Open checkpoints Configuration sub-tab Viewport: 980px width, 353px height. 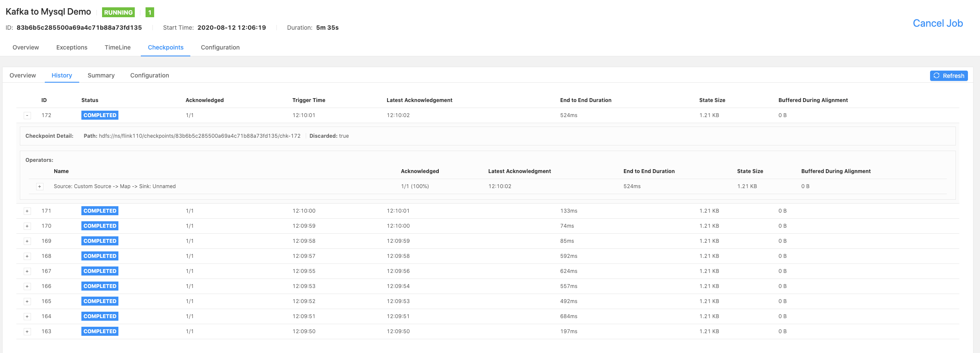(150, 75)
